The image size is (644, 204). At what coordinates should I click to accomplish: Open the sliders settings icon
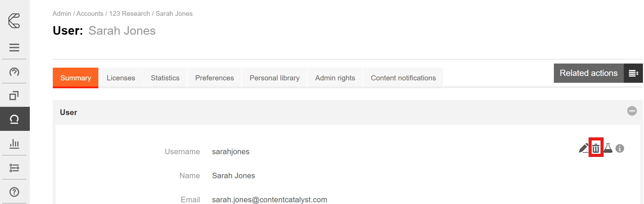pyautogui.click(x=14, y=168)
